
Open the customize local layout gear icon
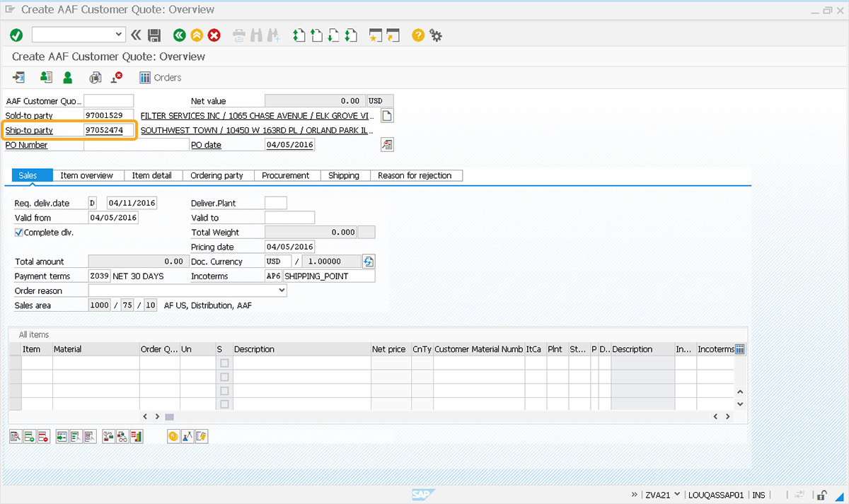point(435,35)
